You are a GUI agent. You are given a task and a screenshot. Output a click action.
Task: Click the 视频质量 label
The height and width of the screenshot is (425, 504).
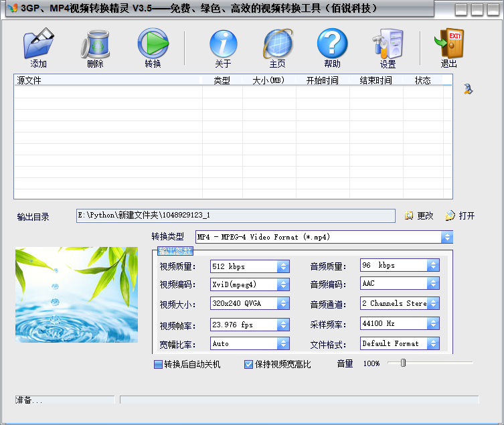[x=177, y=266]
